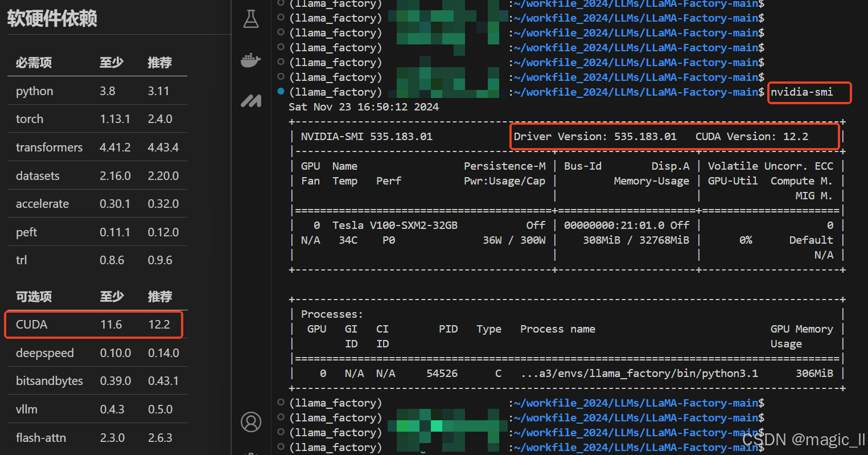Click the torch minimum version 1.13.1

115,119
